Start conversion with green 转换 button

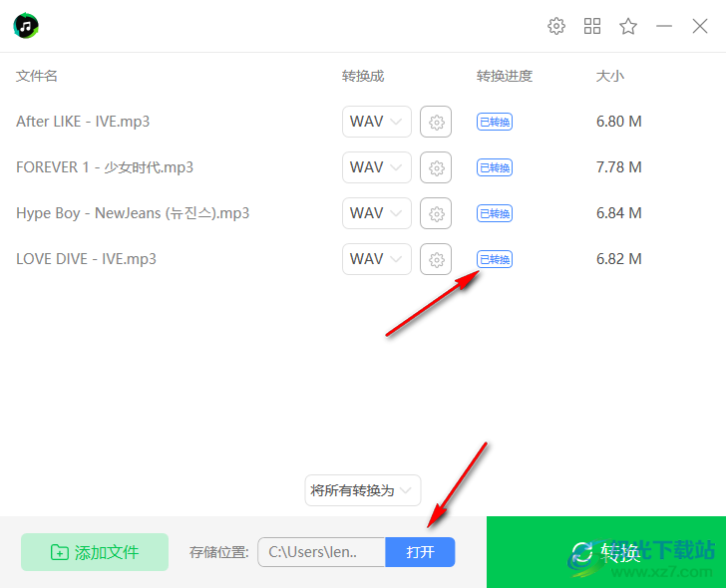(606, 552)
